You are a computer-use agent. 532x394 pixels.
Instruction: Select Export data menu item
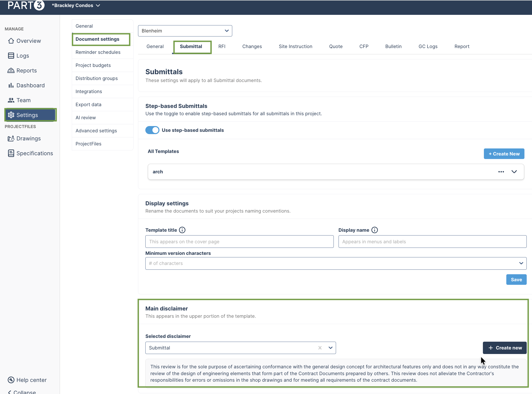(103, 105)
